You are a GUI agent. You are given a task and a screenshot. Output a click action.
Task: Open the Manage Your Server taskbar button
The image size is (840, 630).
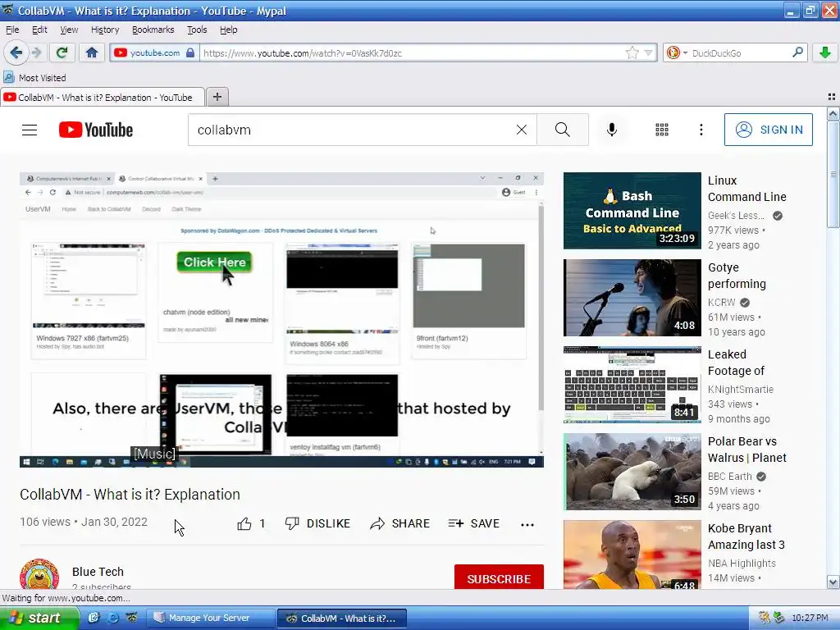(x=210, y=618)
